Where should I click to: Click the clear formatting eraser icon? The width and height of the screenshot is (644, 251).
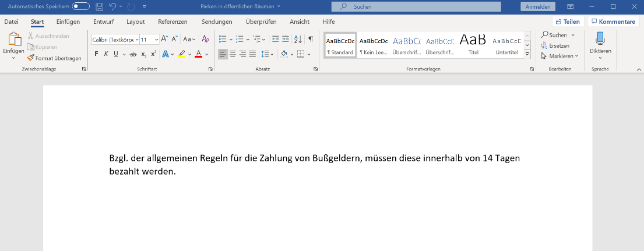(205, 39)
